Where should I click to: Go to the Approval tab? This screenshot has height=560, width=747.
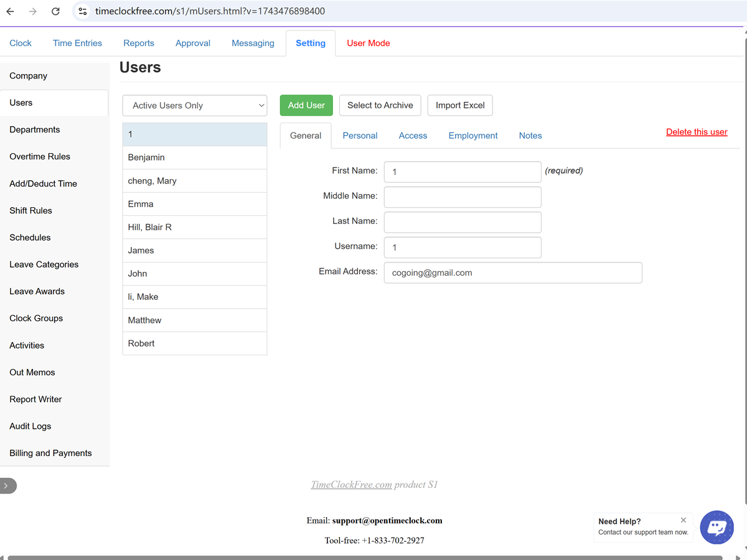click(x=193, y=43)
